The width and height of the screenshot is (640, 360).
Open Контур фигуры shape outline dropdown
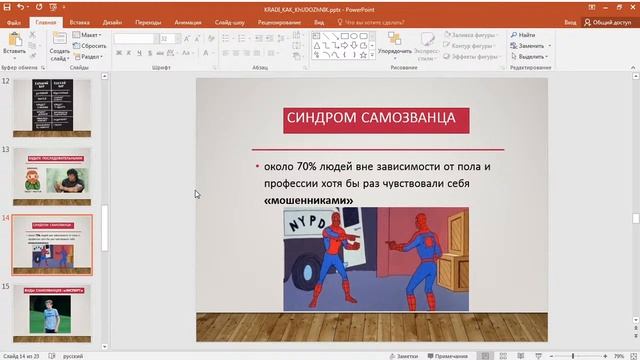tap(470, 46)
